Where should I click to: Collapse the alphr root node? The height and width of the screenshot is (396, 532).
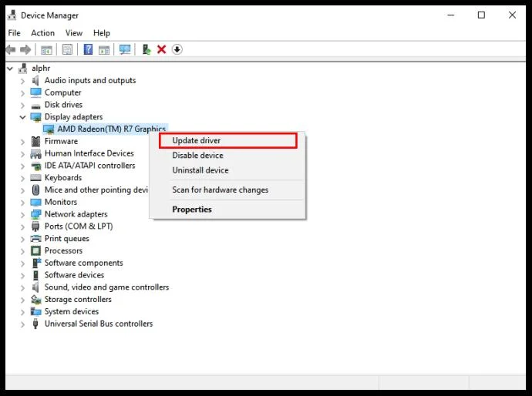coord(10,69)
